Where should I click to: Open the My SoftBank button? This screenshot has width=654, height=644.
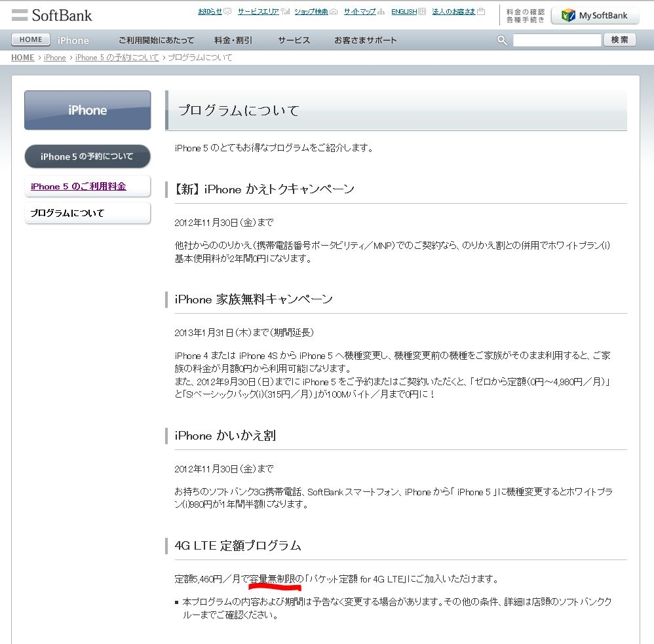(595, 16)
